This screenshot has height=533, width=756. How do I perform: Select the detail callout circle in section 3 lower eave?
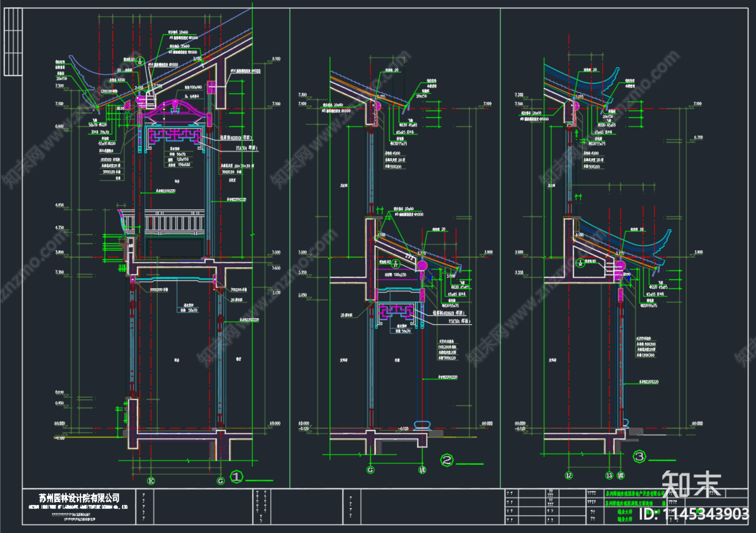(580, 263)
